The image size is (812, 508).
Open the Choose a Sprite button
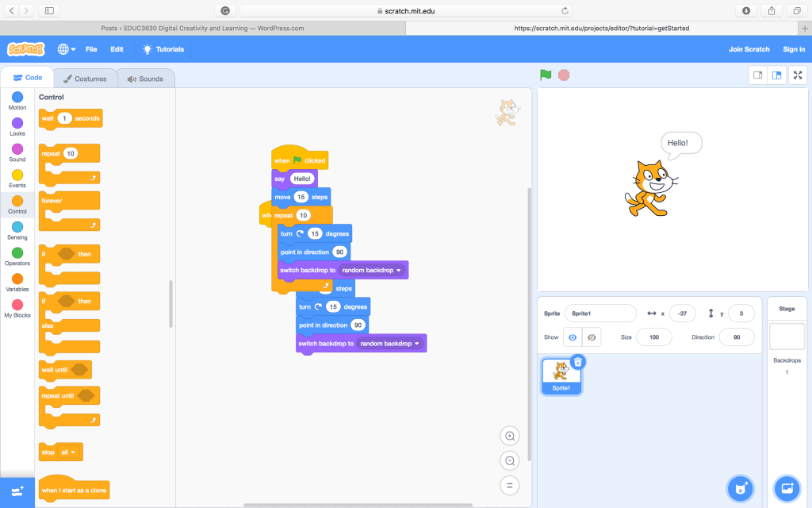(x=740, y=487)
